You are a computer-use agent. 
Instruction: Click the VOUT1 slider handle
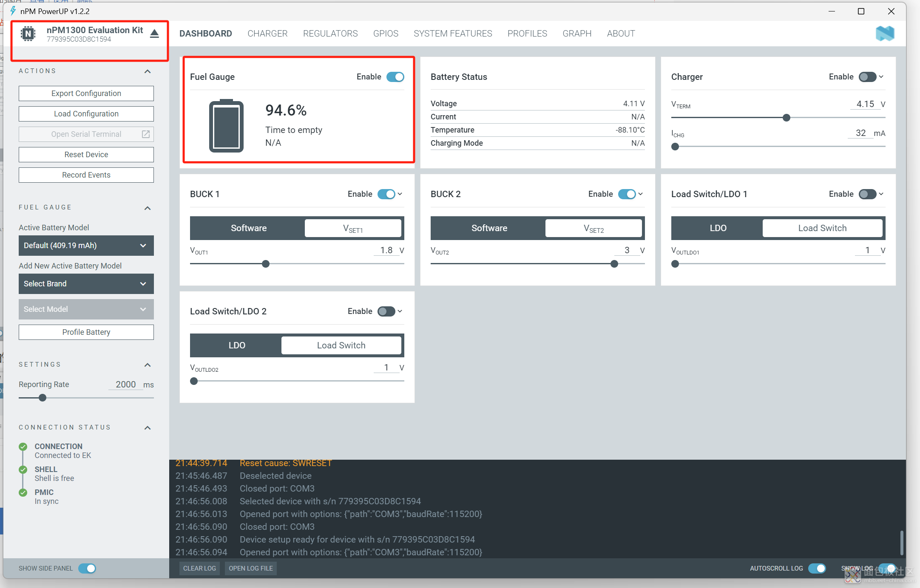[x=266, y=264]
